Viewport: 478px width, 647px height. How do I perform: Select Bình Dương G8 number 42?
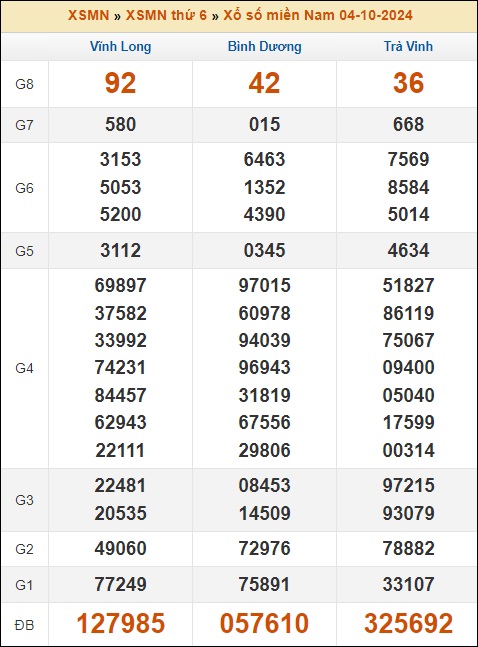tap(264, 83)
